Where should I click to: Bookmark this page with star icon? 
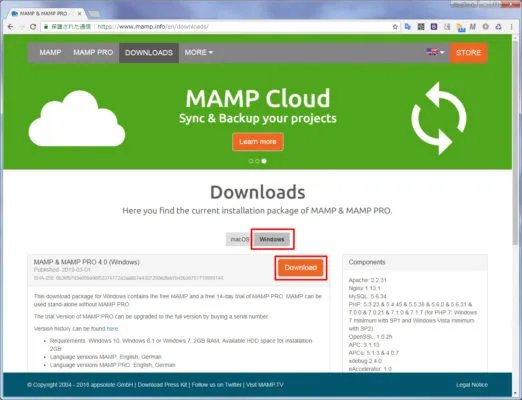click(x=395, y=27)
